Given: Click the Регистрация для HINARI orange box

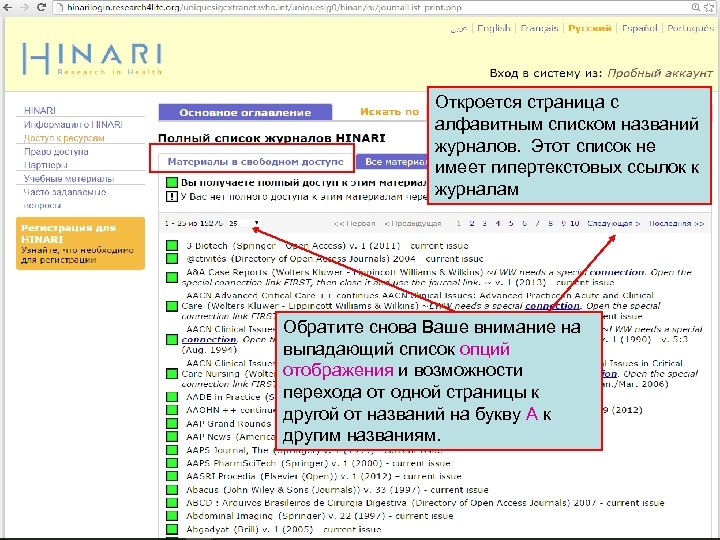Looking at the screenshot, I should [x=80, y=243].
